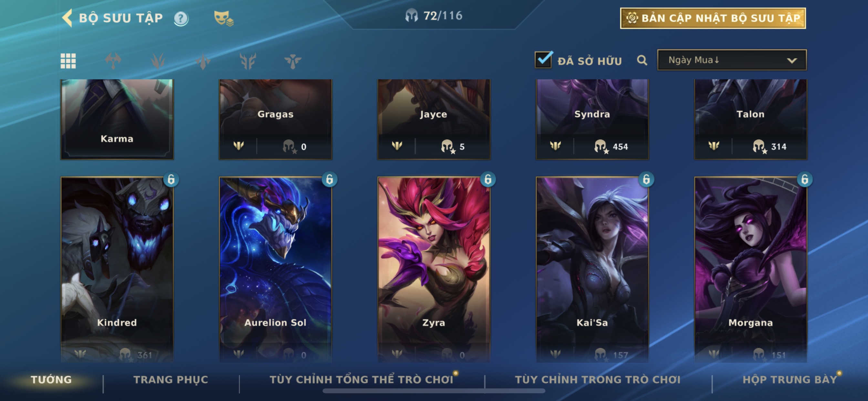Screen dimensions: 868x401
Task: Expand the Ngày Mua sort dropdown
Action: 732,60
